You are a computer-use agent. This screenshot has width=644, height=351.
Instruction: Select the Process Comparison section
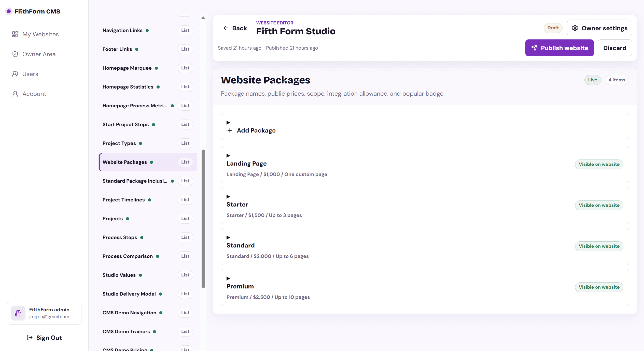148,256
